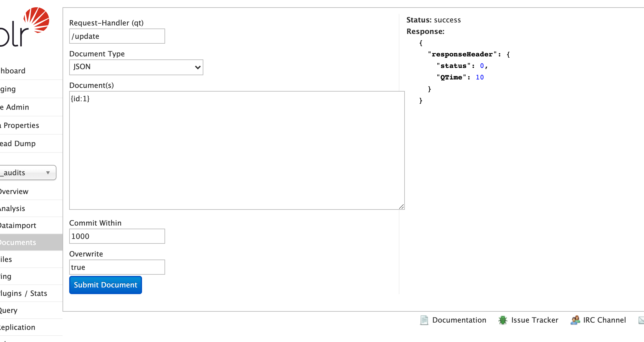Click in the Document(s) text area
Image resolution: width=644 pixels, height=342 pixels.
[237, 150]
